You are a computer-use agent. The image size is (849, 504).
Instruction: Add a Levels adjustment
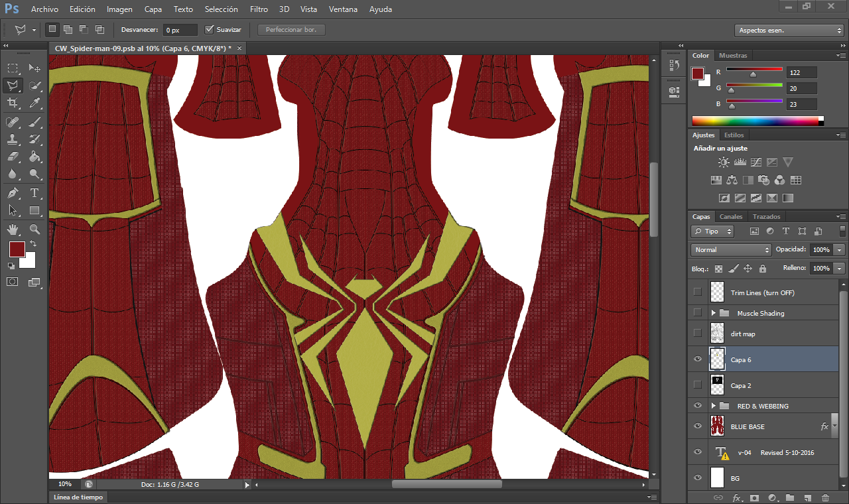tap(740, 162)
